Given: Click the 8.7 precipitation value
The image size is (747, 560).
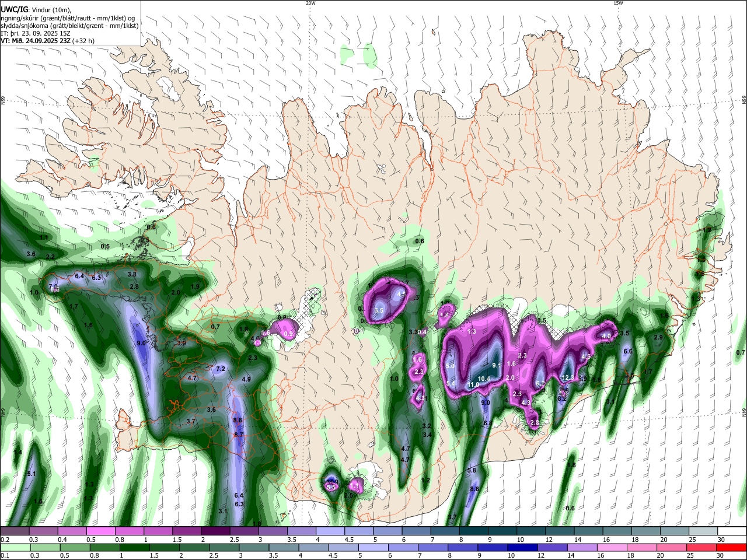Looking at the screenshot, I should coord(238,435).
